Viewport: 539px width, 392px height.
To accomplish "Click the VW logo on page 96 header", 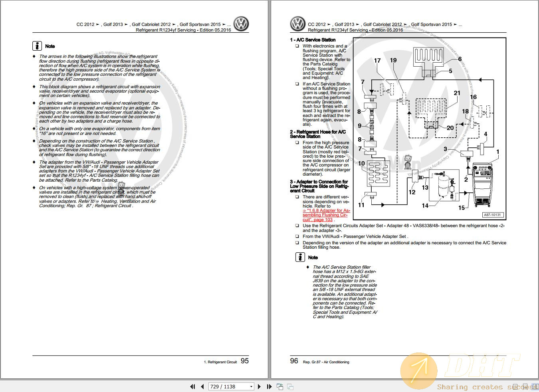I will 298,24.
